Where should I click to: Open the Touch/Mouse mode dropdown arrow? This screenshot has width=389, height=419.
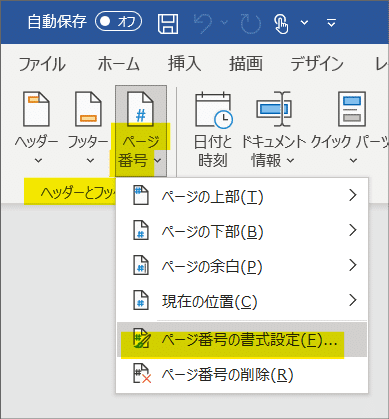coord(304,23)
